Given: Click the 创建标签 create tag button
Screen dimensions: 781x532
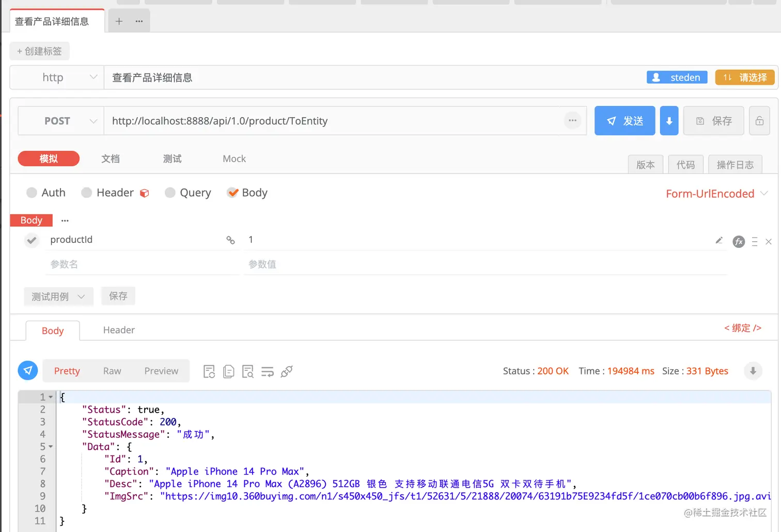Looking at the screenshot, I should (x=39, y=51).
